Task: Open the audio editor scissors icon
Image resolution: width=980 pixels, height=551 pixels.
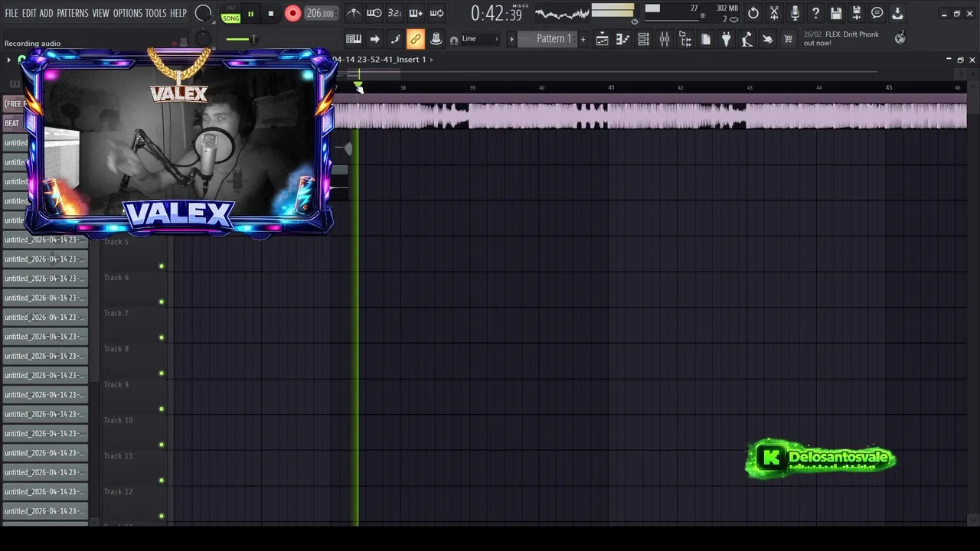Action: click(x=774, y=13)
